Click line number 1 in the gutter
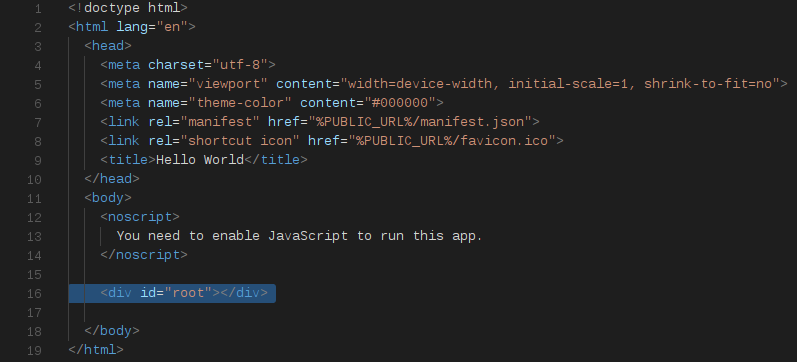The height and width of the screenshot is (362, 797). click(x=39, y=9)
